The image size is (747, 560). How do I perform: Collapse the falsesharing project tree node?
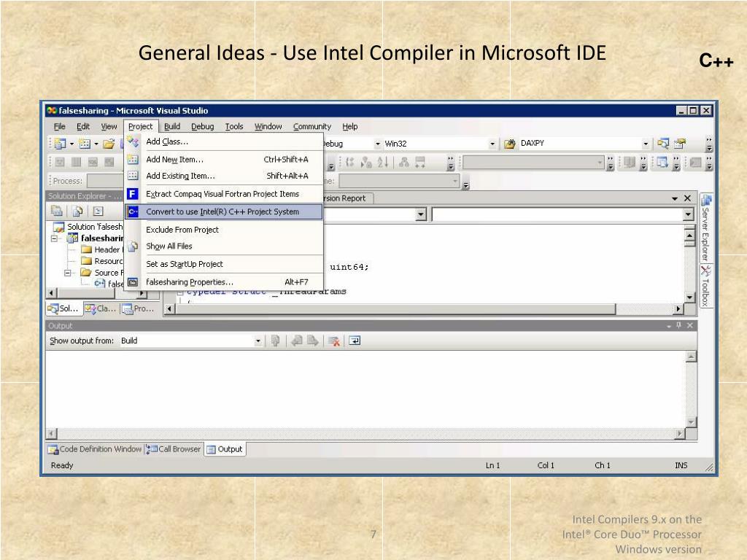pos(55,238)
